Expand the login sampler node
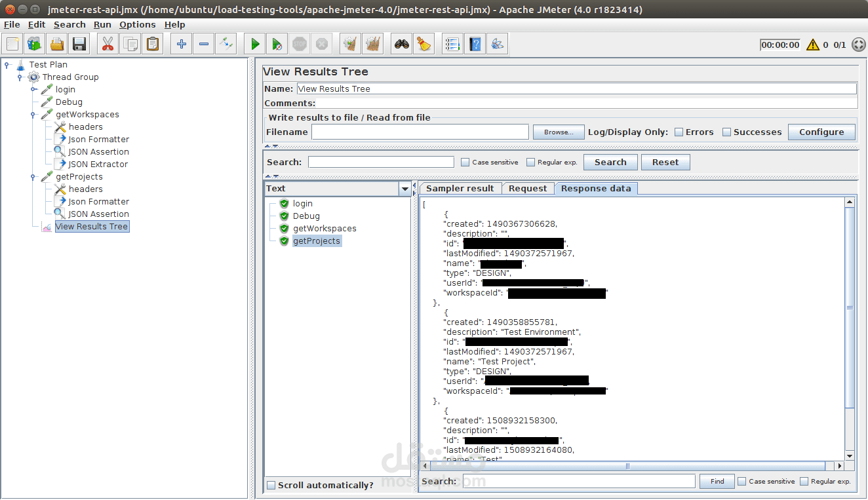868x500 pixels. (x=33, y=89)
